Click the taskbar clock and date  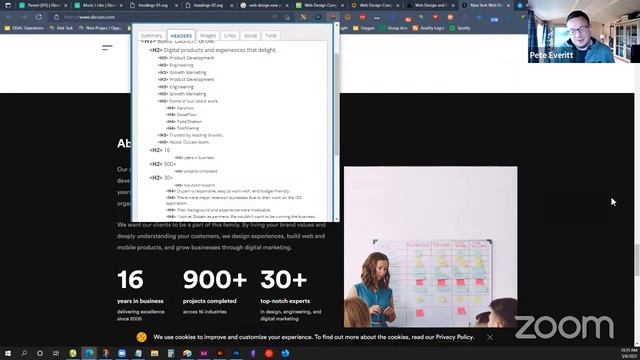pyautogui.click(x=629, y=353)
